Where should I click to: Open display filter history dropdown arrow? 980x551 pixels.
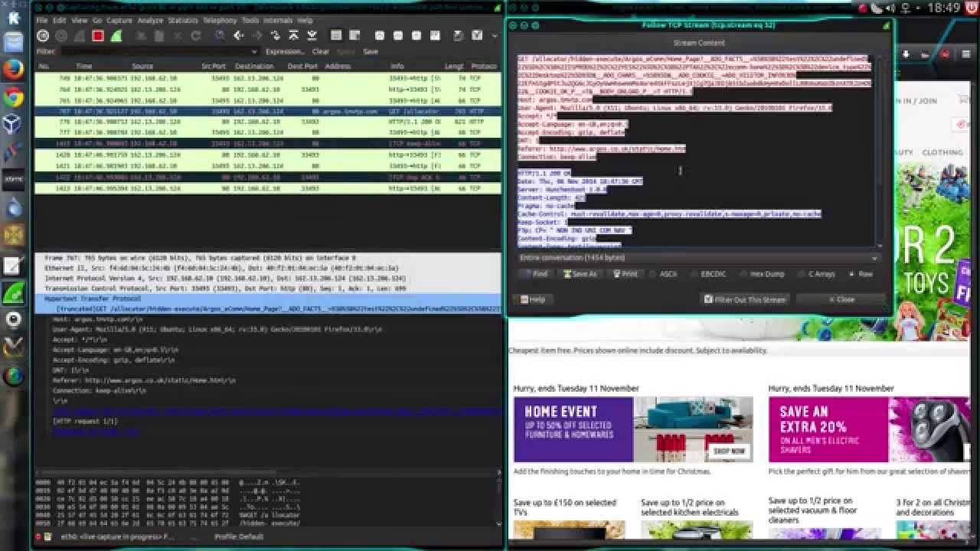[254, 52]
